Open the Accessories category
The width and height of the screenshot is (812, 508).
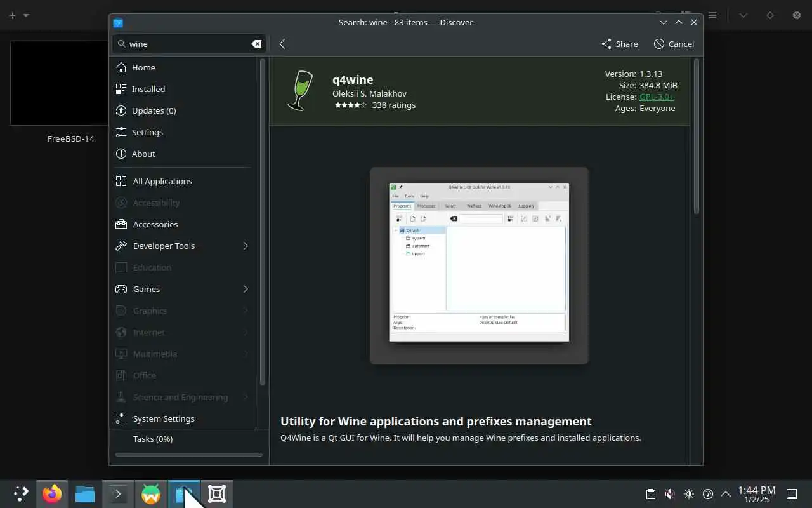tap(184, 224)
